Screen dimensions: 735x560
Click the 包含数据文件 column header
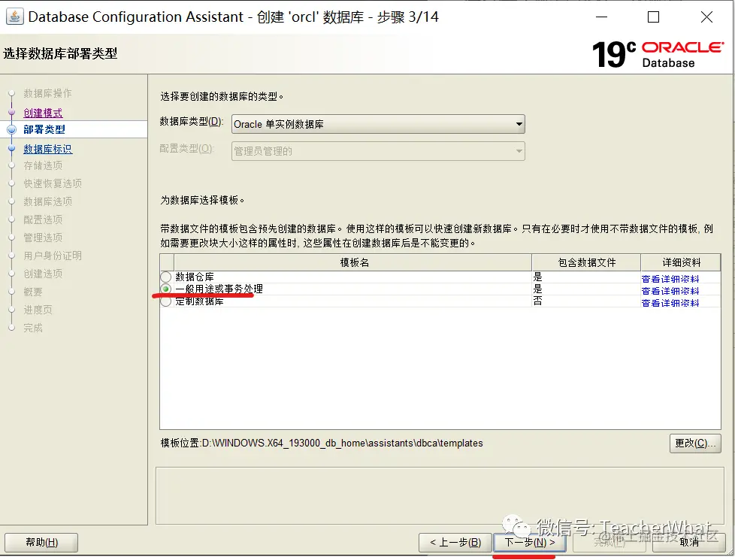(586, 262)
